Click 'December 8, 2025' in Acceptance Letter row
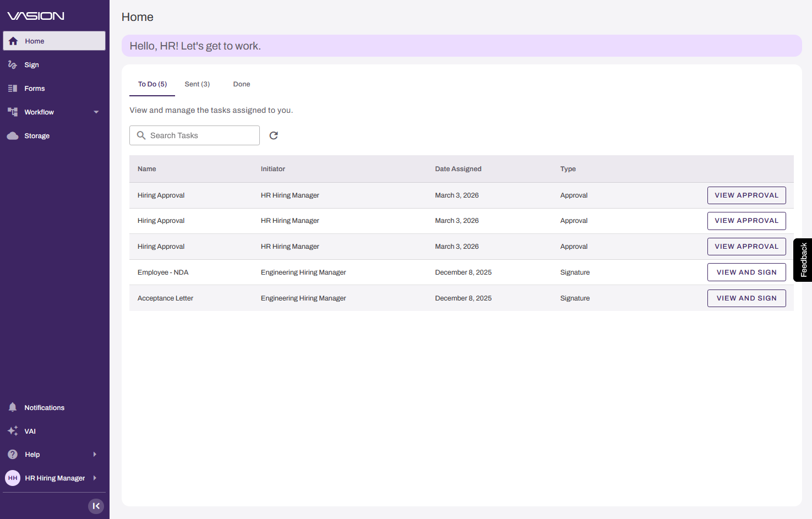 click(x=464, y=298)
